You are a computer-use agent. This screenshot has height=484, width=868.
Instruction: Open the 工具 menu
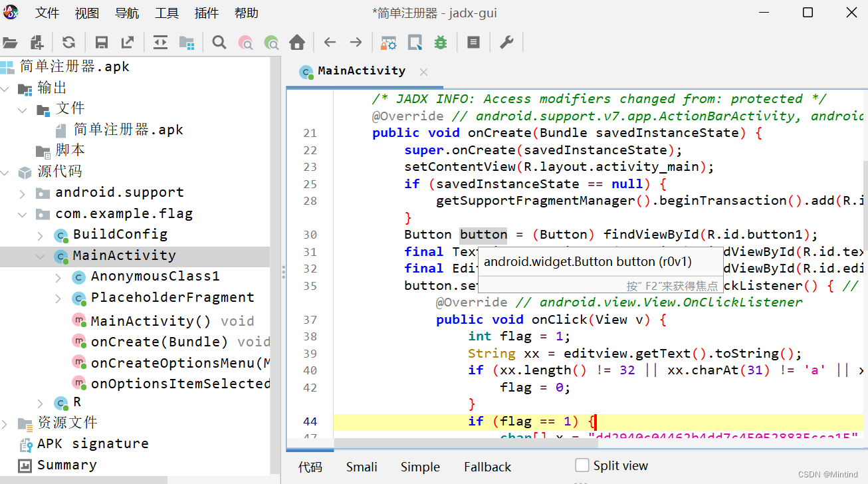pos(167,13)
